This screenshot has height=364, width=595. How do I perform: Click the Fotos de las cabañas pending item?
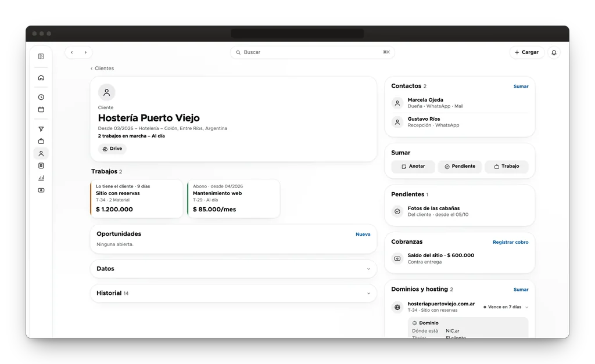[433, 208]
